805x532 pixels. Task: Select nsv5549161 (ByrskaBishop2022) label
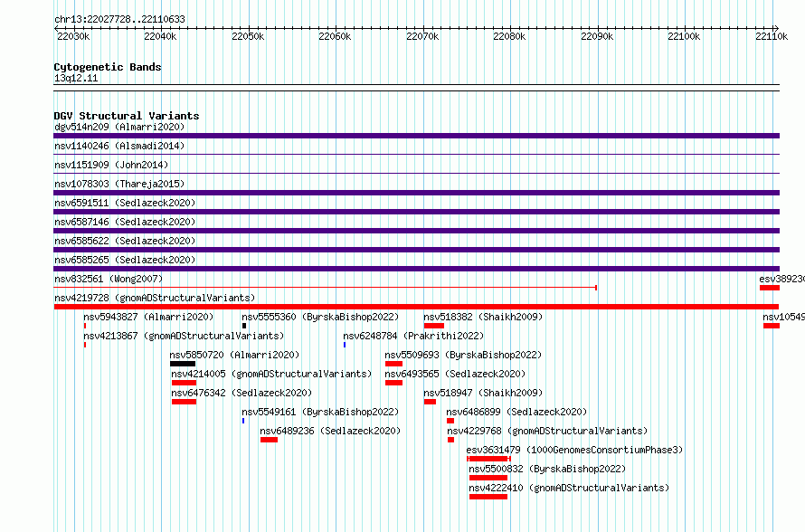(x=320, y=412)
